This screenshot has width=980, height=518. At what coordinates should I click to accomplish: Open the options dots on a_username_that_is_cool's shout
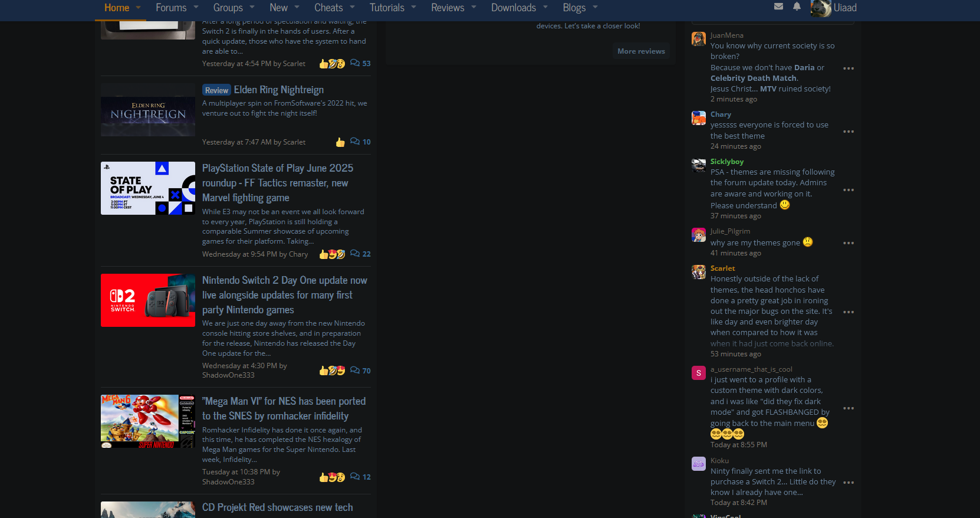pyautogui.click(x=849, y=408)
